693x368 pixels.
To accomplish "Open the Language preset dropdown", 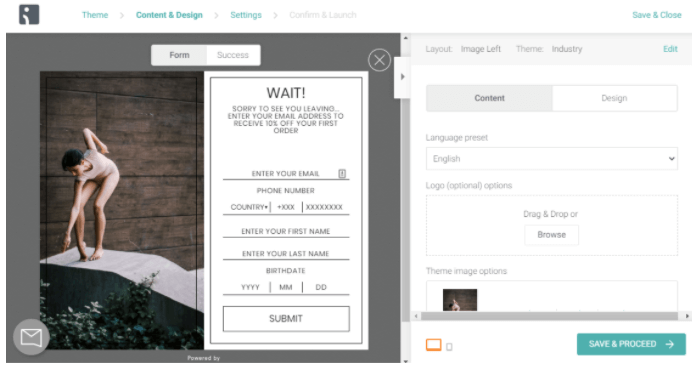I will [552, 159].
